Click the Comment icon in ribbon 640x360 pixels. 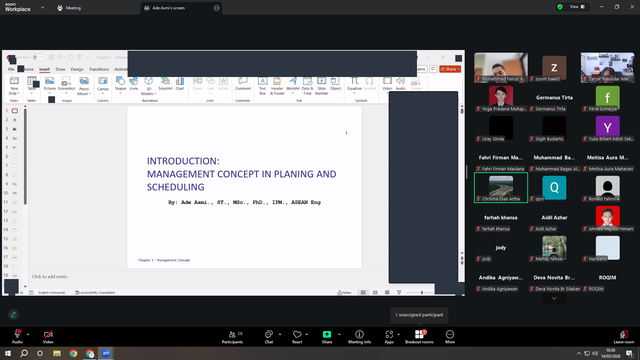tap(242, 84)
